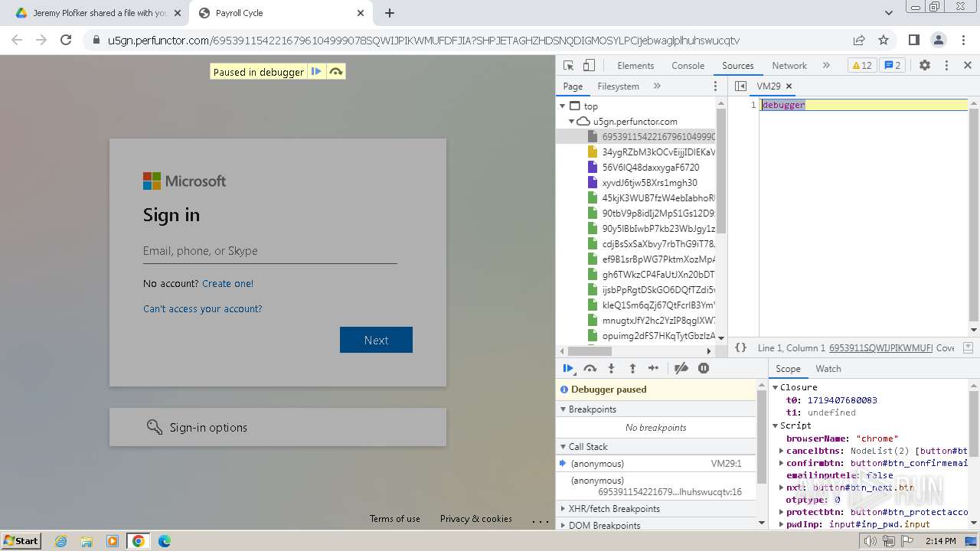Reload the page with browser reload button
Viewport: 980px width, 551px height.
tap(66, 40)
